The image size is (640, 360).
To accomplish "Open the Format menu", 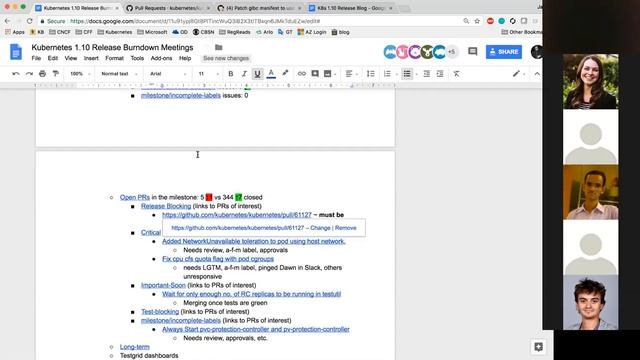I will click(x=114, y=58).
